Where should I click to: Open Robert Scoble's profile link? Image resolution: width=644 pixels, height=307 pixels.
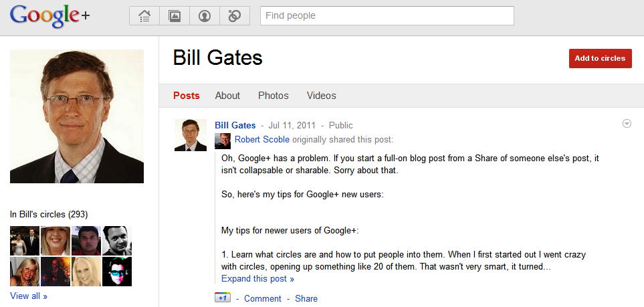pos(262,140)
